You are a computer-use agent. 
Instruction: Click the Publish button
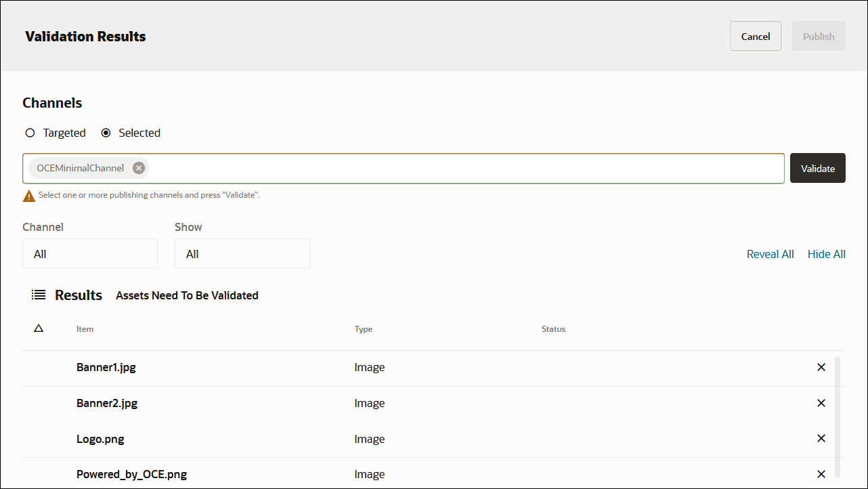[x=818, y=36]
